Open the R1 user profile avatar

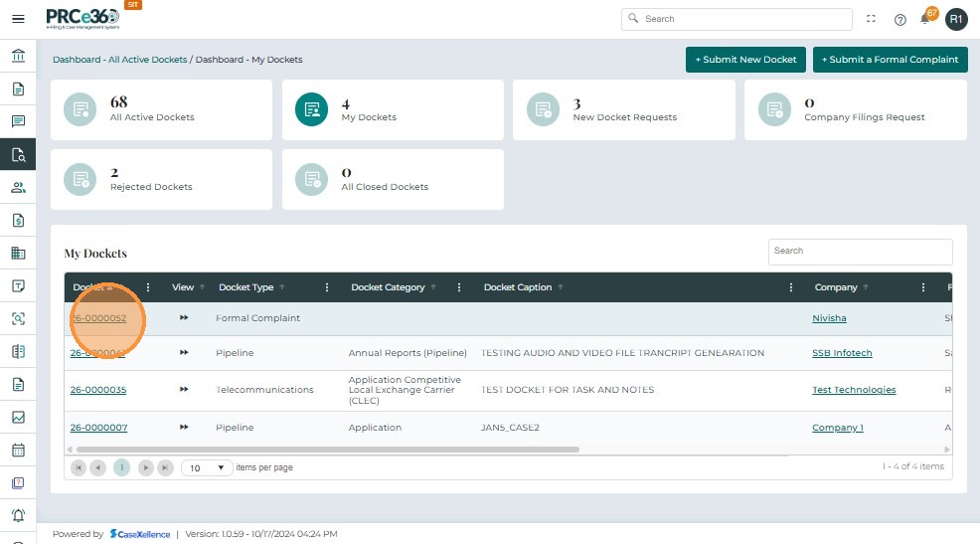pos(956,19)
